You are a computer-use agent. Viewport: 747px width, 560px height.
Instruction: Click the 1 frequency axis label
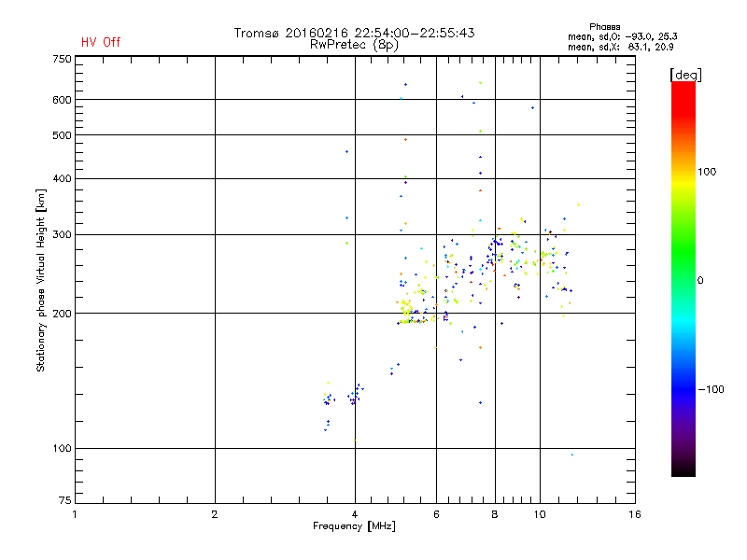coord(75,514)
